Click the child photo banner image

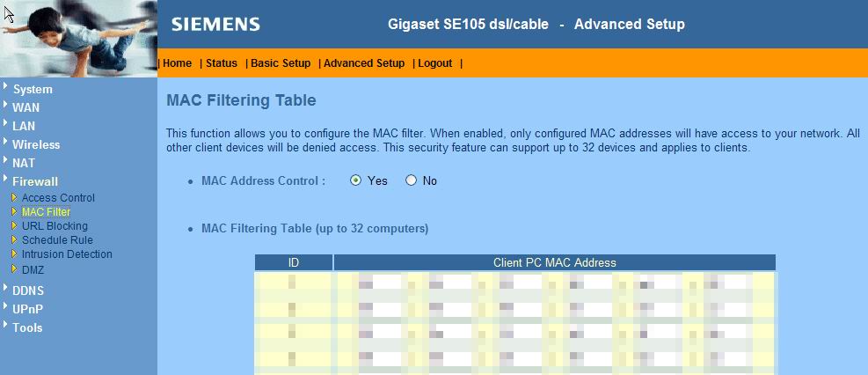point(79,40)
